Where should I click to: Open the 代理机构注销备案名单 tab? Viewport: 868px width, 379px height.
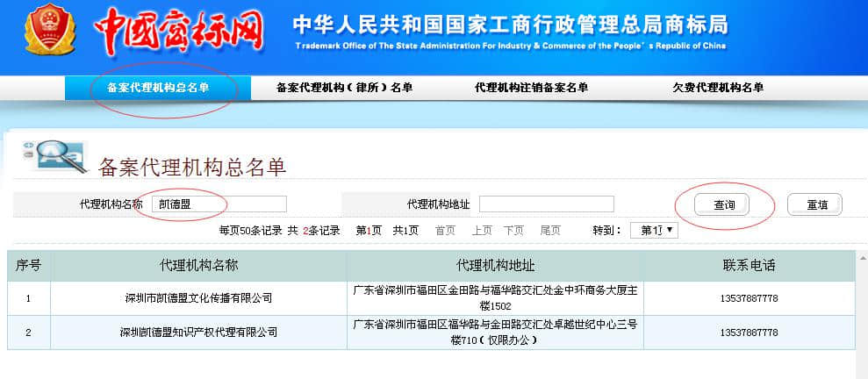click(x=531, y=88)
